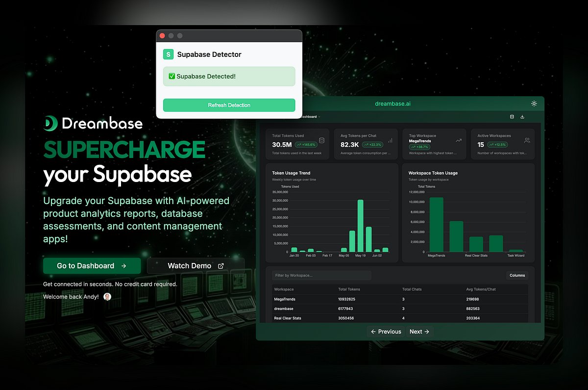Click the tallest May 19 bar in Token Usage Trend

360,226
